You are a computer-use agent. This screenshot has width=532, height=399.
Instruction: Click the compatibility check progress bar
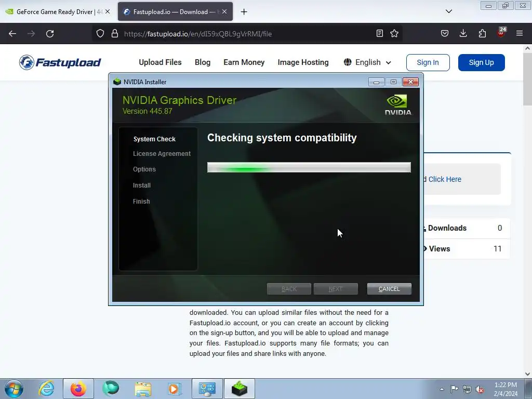pyautogui.click(x=309, y=167)
